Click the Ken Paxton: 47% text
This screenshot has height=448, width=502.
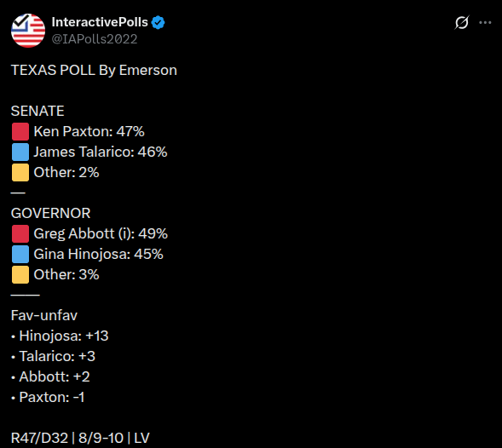pyautogui.click(x=89, y=131)
